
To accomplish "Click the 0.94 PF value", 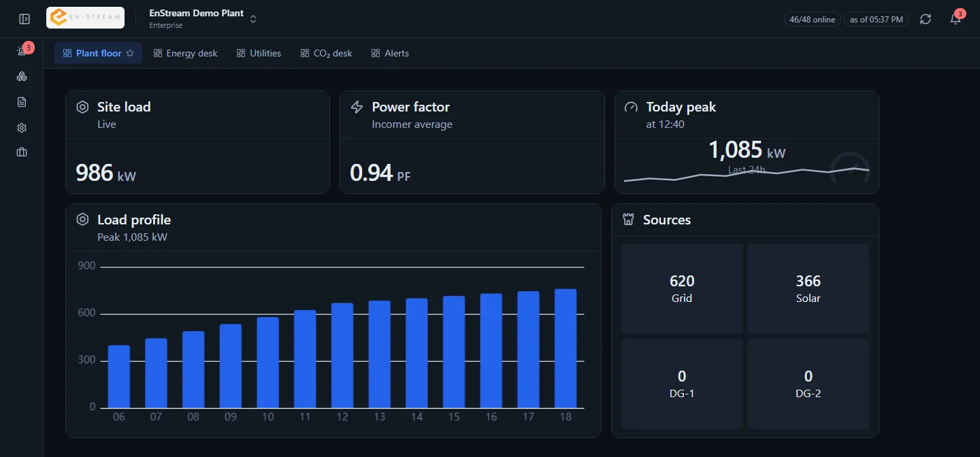I will [380, 173].
